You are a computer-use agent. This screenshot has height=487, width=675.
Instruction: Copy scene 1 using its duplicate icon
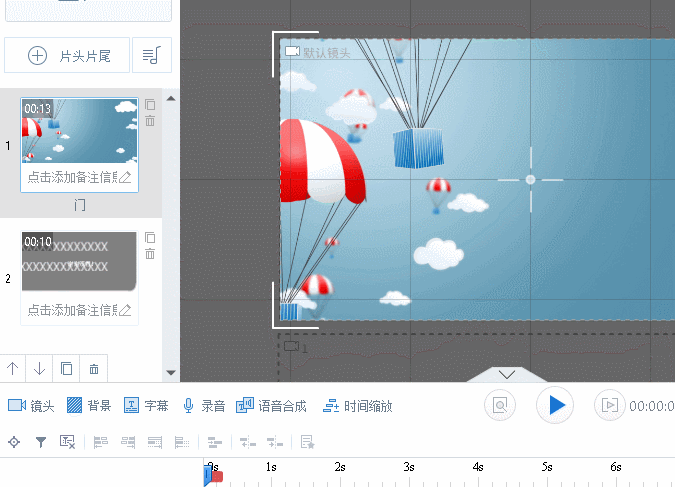tap(150, 105)
